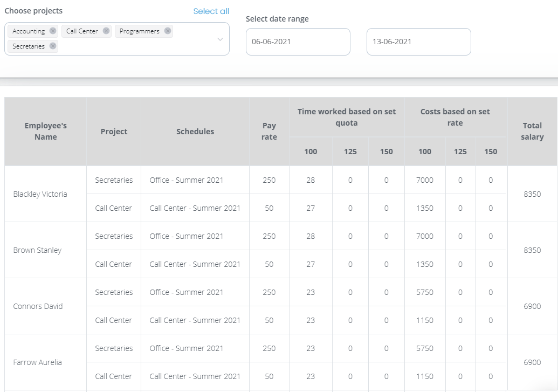Screen dimensions: 558x392
Task: Remove the Call Center project tag
Action: tap(106, 31)
